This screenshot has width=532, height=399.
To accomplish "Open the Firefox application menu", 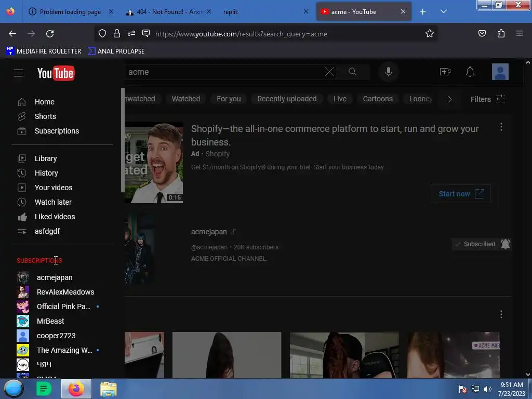I will [x=520, y=33].
